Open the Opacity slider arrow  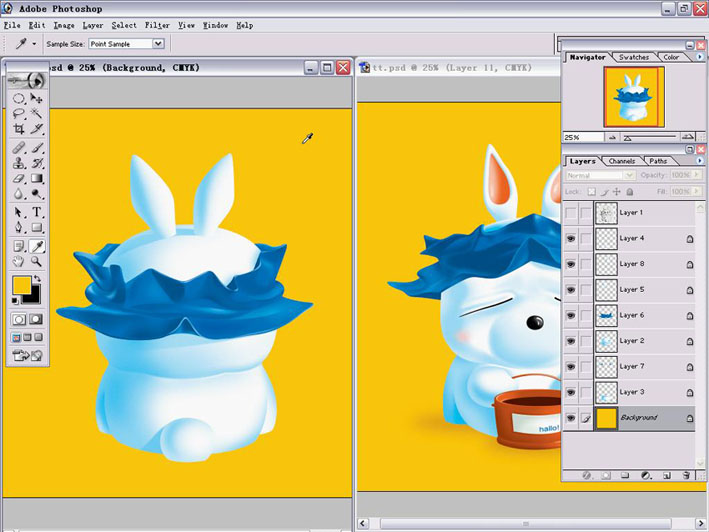pyautogui.click(x=697, y=175)
